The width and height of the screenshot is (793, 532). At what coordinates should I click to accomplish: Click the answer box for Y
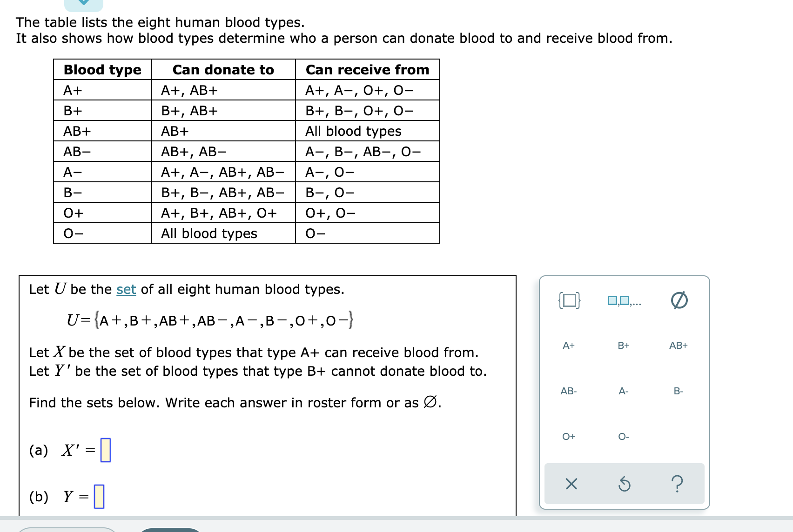[99, 497]
